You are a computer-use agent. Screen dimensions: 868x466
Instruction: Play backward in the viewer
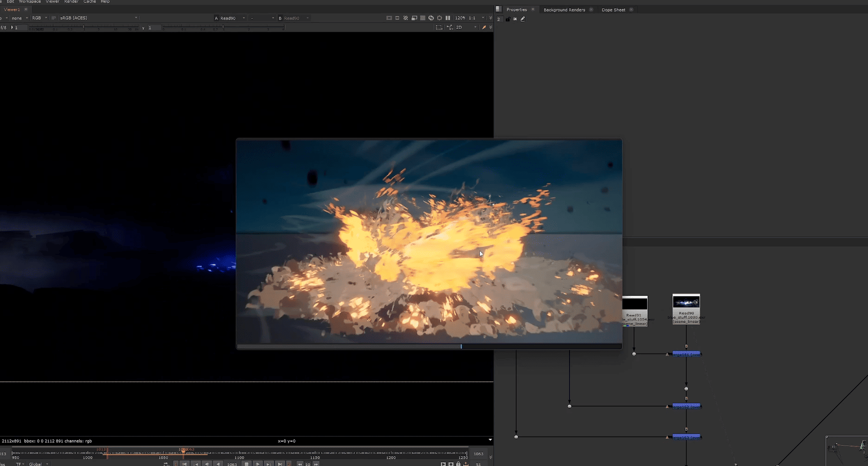click(218, 464)
